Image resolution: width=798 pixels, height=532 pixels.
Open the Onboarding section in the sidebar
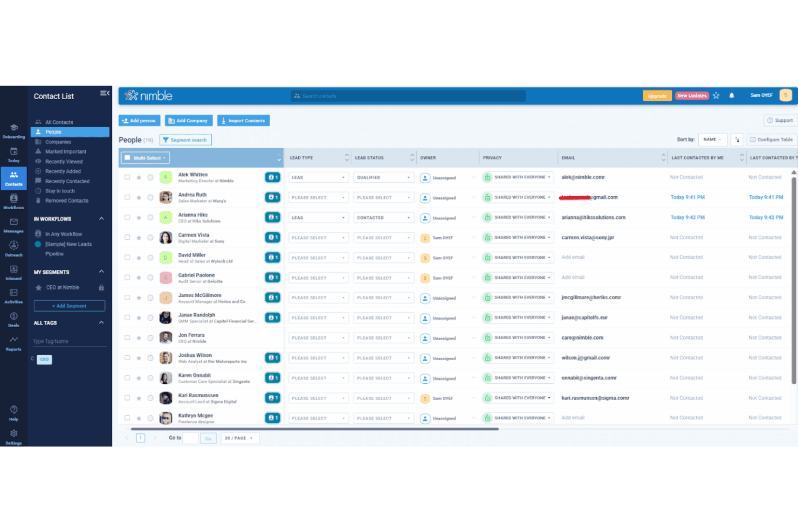point(14,131)
